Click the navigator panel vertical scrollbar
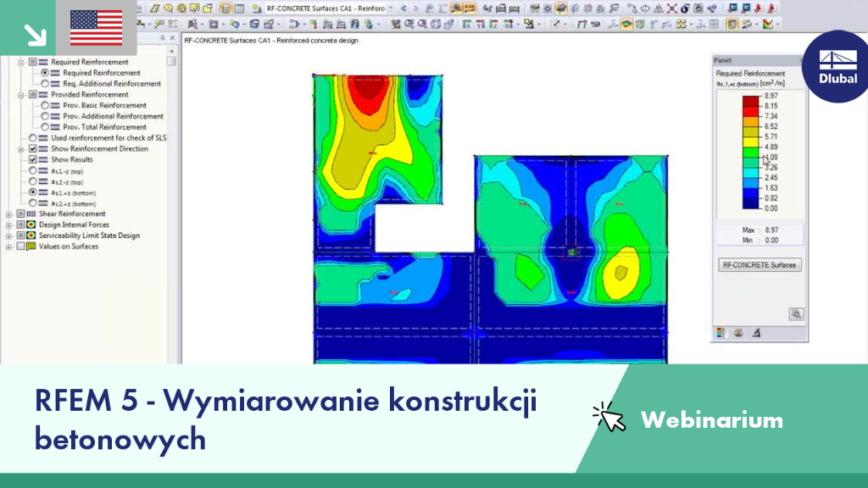The image size is (868, 488). (172, 205)
